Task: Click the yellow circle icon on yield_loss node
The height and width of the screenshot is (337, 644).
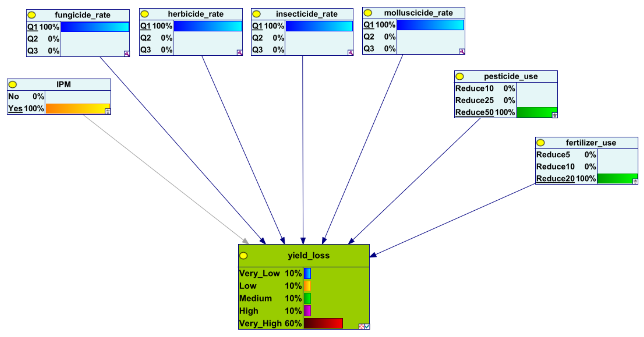Action: coord(244,255)
